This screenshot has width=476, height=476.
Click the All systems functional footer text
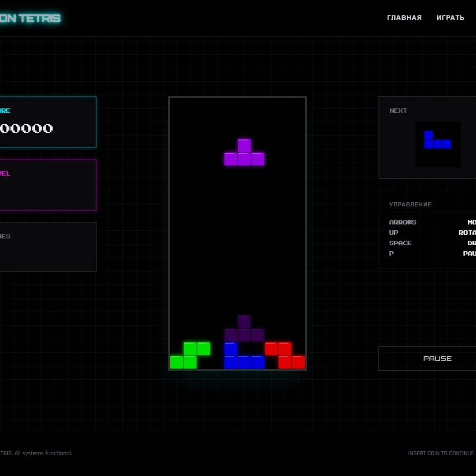(x=36, y=453)
